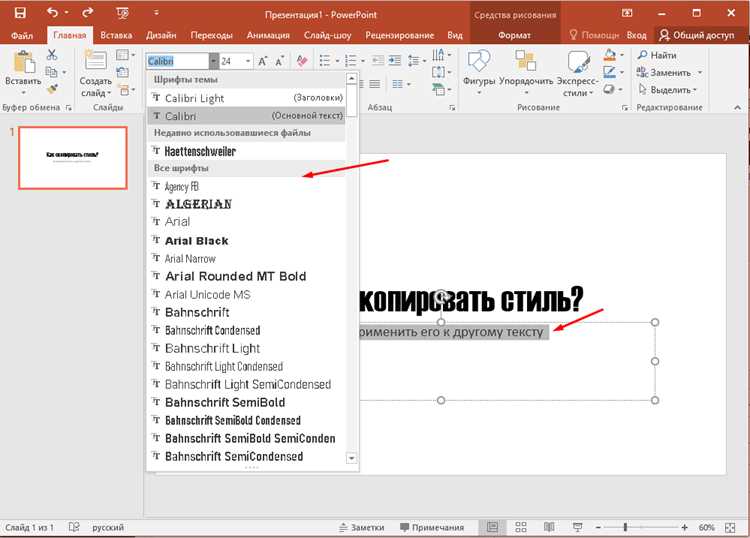Click the Undo arrow icon
The width and height of the screenshot is (750, 538).
tap(53, 13)
